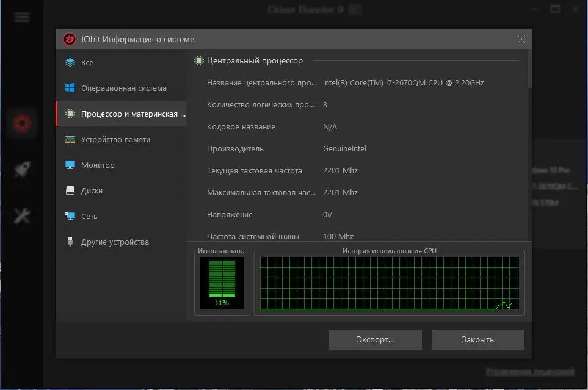Click the 'Центральный процессор' heading
The height and width of the screenshot is (390, 588).
[x=255, y=61]
